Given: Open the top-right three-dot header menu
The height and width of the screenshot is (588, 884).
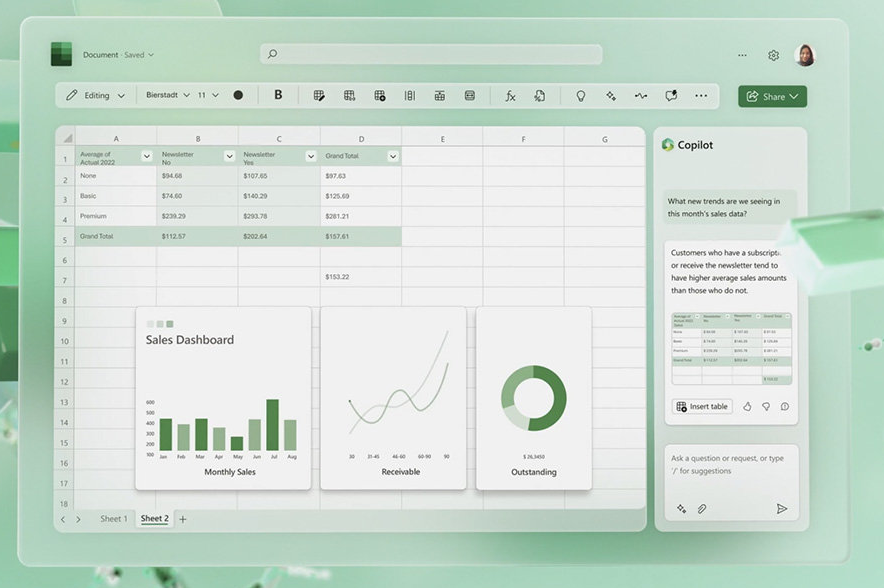Looking at the screenshot, I should pos(742,55).
